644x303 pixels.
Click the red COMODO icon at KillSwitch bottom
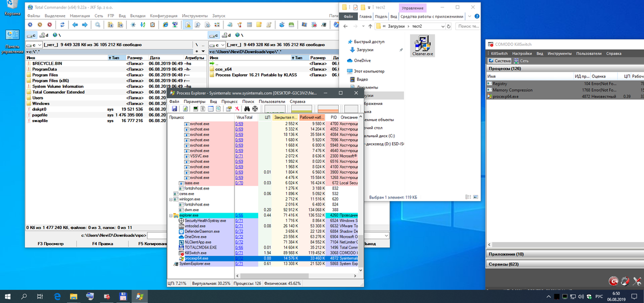(x=613, y=281)
